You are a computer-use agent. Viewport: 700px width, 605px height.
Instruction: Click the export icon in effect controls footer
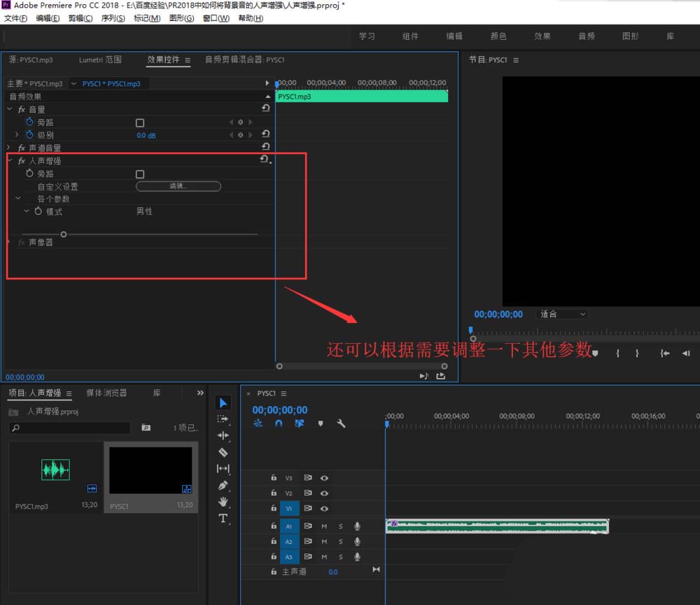point(440,376)
